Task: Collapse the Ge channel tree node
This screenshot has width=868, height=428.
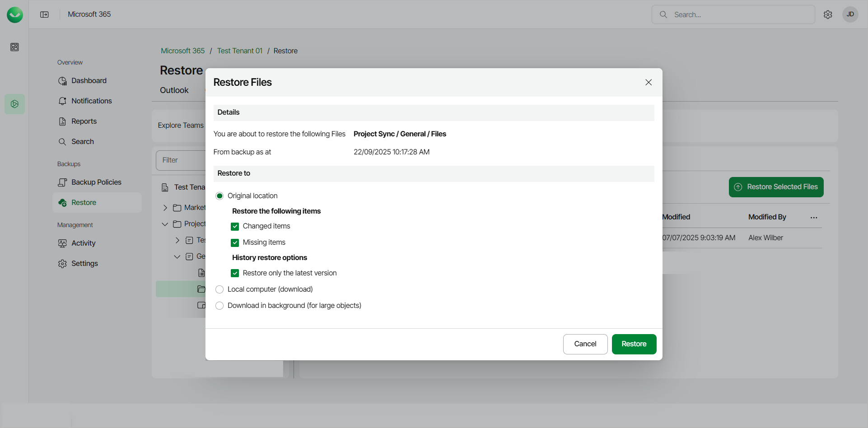Action: (177, 256)
